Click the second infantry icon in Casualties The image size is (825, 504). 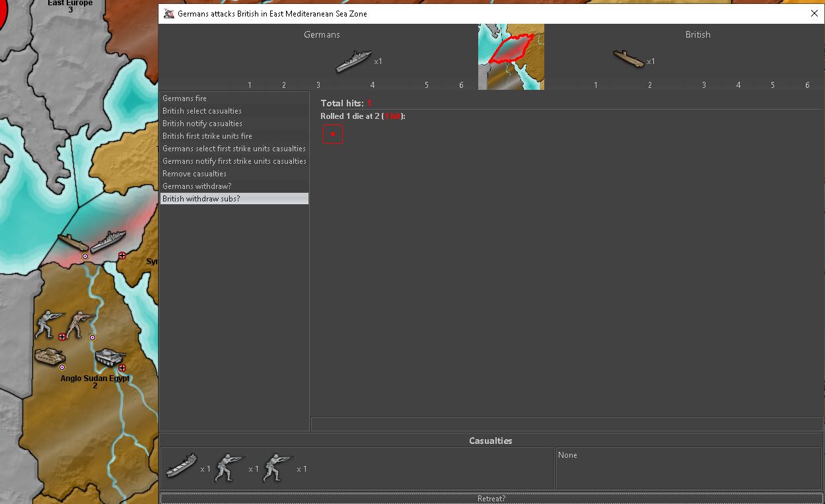(x=277, y=468)
